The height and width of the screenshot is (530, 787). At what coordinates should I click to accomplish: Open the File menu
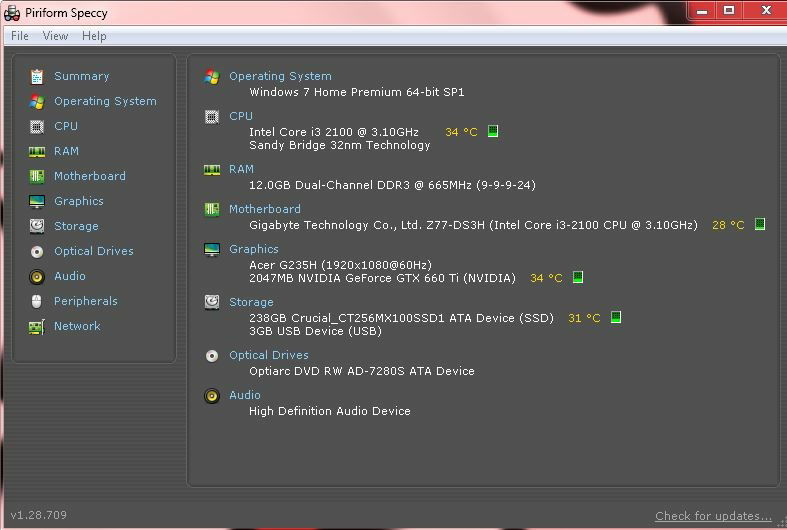[20, 36]
